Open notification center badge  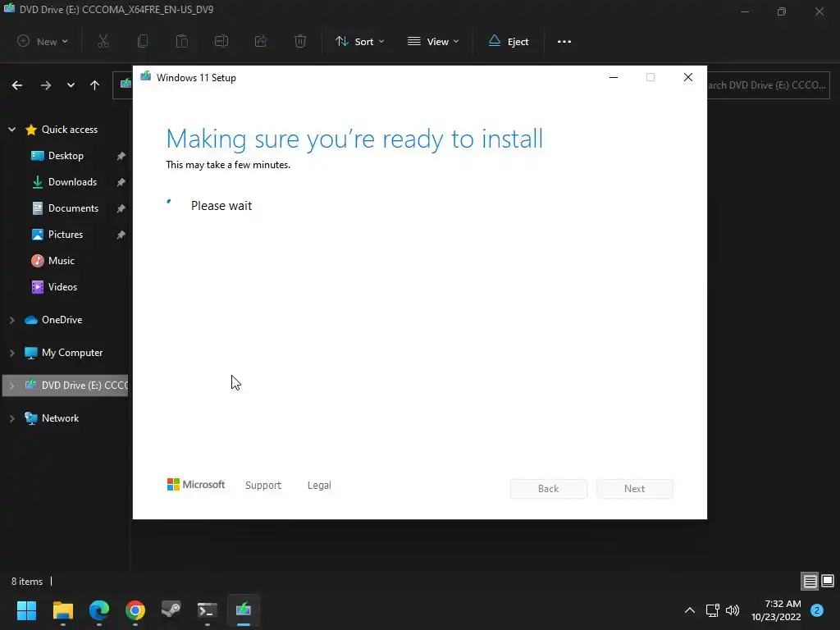click(817, 610)
